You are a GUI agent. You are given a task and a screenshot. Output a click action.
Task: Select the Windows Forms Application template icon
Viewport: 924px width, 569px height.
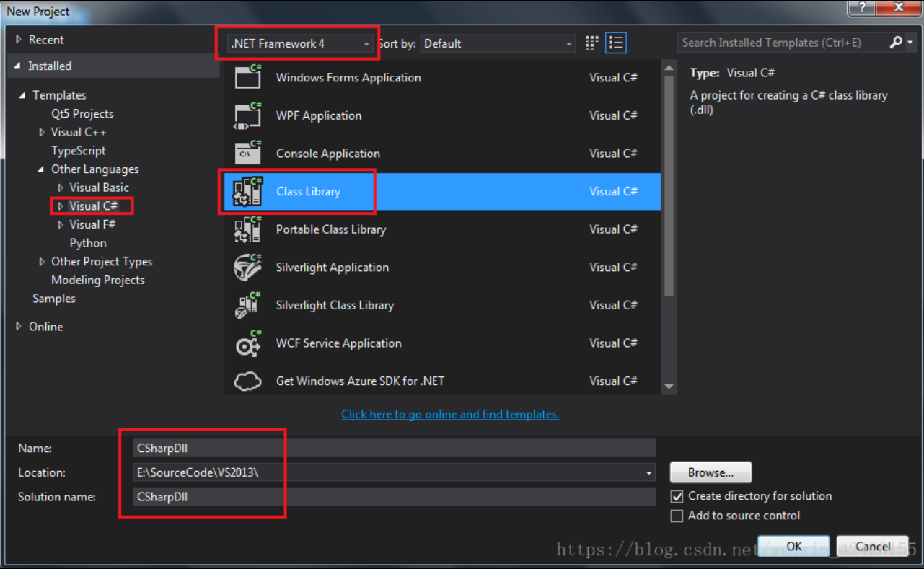coord(248,76)
